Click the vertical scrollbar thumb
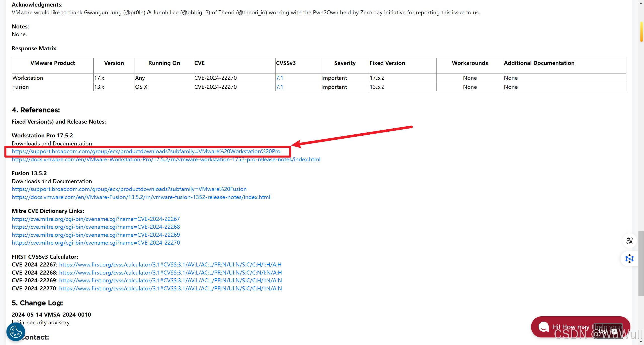The width and height of the screenshot is (644, 345). (x=641, y=263)
